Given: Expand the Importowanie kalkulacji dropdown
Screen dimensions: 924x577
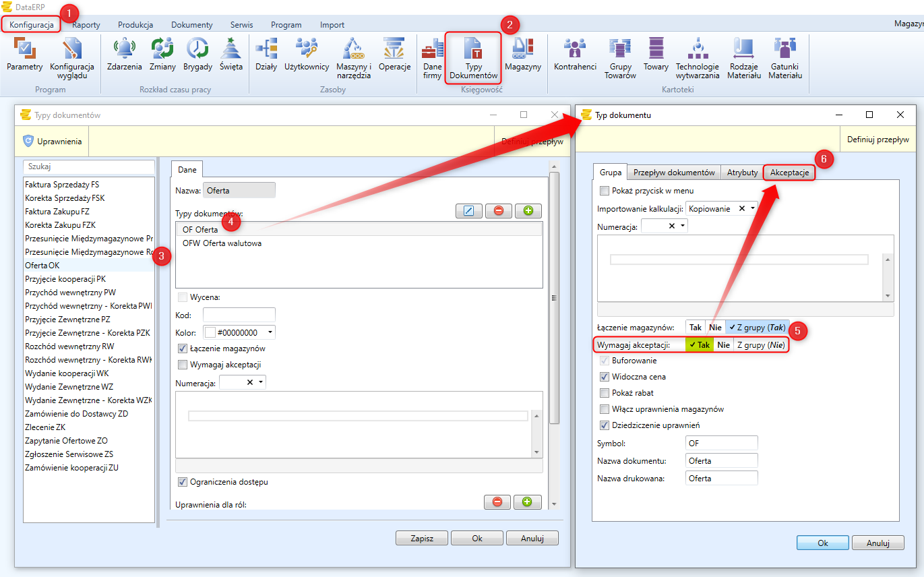Looking at the screenshot, I should [752, 209].
